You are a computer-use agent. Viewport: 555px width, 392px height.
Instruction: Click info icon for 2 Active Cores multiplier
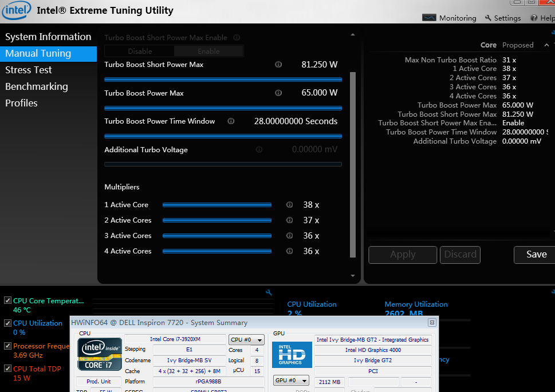pos(290,220)
